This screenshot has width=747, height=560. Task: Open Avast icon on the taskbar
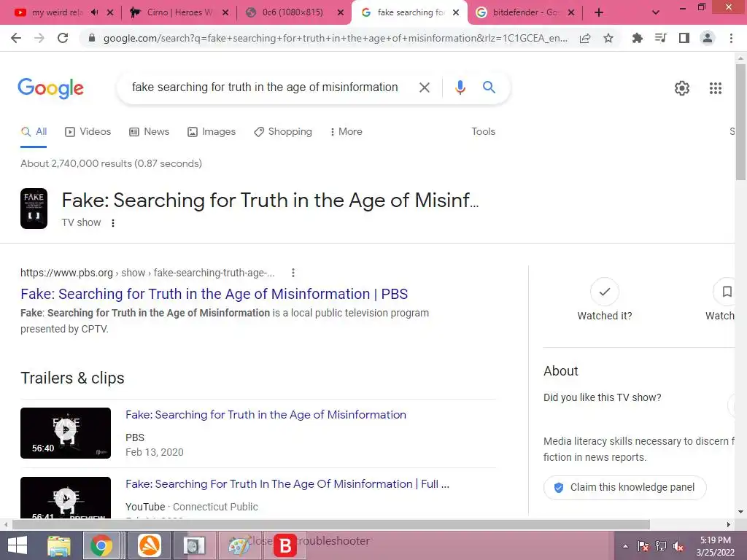point(150,545)
